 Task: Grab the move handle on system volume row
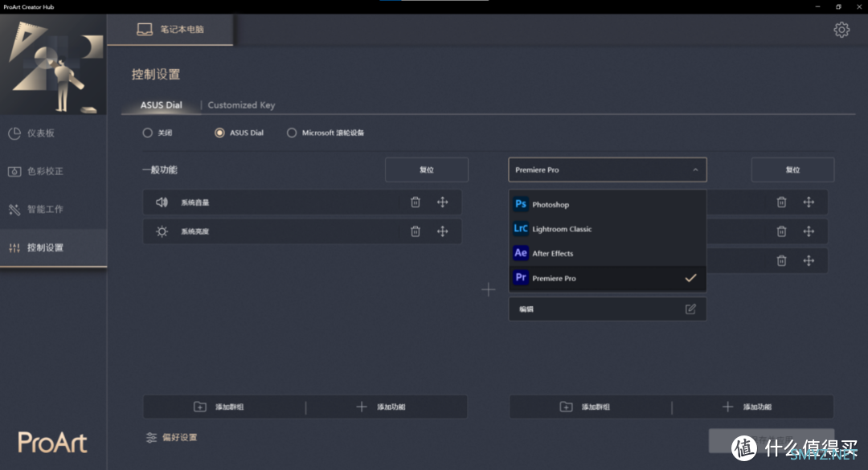click(442, 202)
